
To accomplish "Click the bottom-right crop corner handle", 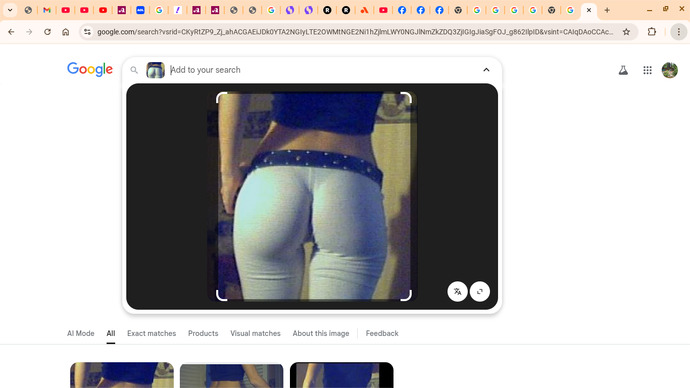I will 406,296.
